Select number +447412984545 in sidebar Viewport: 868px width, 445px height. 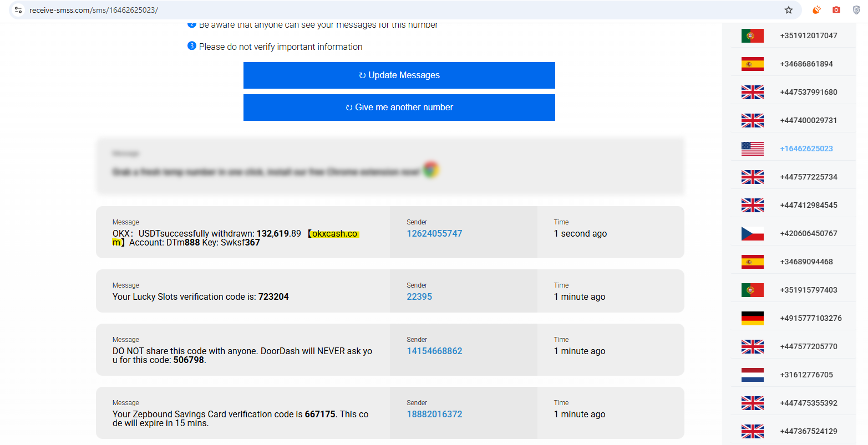coord(809,205)
